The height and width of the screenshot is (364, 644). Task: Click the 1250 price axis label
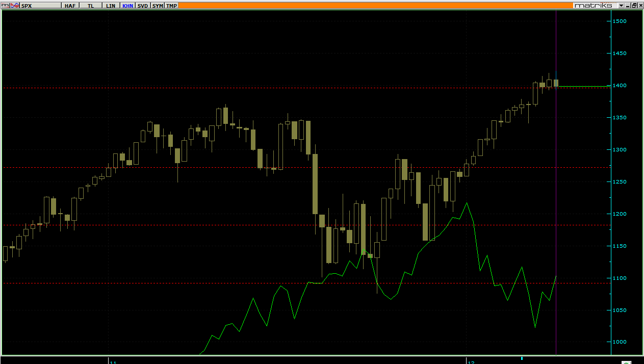620,181
